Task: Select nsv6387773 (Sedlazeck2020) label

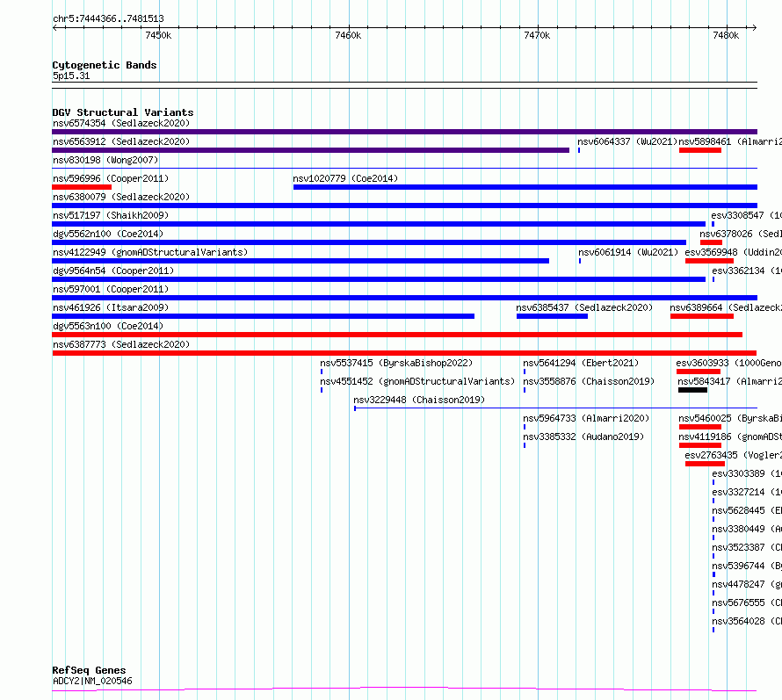Action: point(121,344)
